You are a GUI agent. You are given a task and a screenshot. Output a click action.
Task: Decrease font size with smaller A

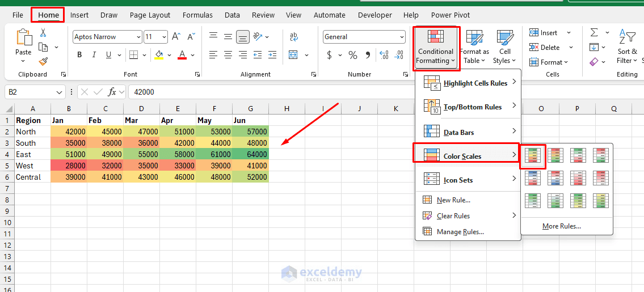[x=191, y=36]
